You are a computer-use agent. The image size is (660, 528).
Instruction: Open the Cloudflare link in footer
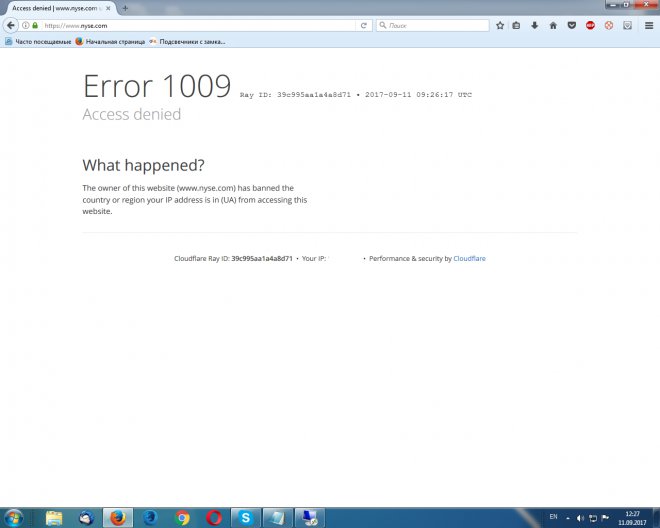click(x=469, y=258)
